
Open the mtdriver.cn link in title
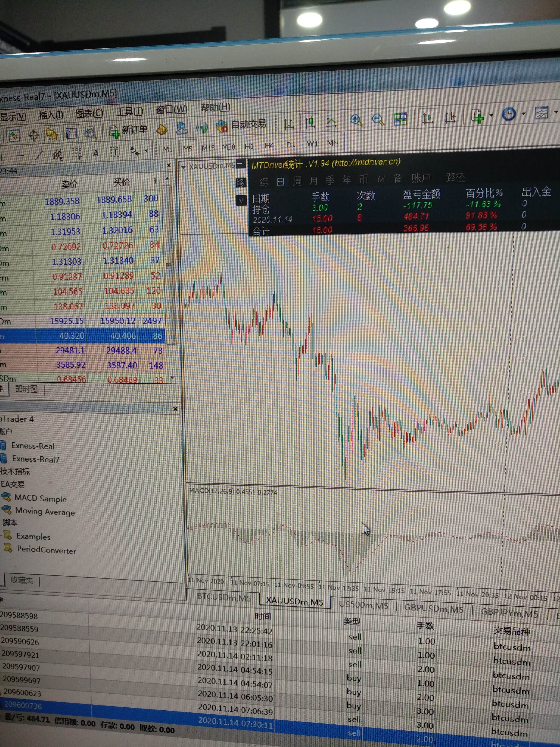(x=366, y=162)
